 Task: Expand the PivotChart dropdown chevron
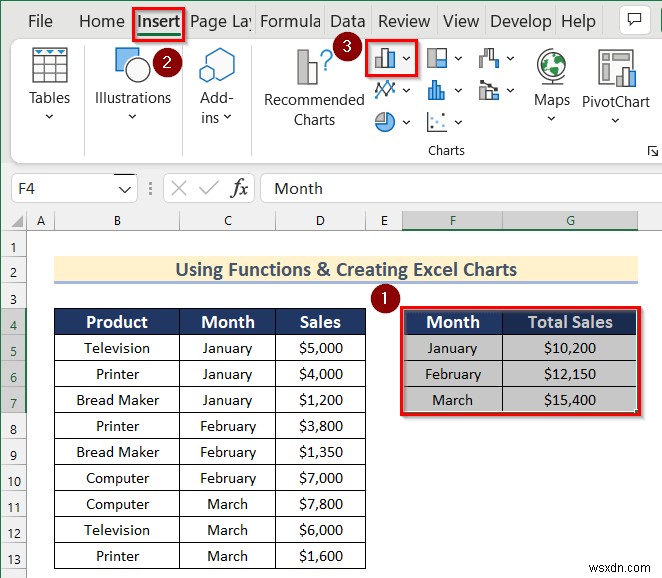click(616, 121)
